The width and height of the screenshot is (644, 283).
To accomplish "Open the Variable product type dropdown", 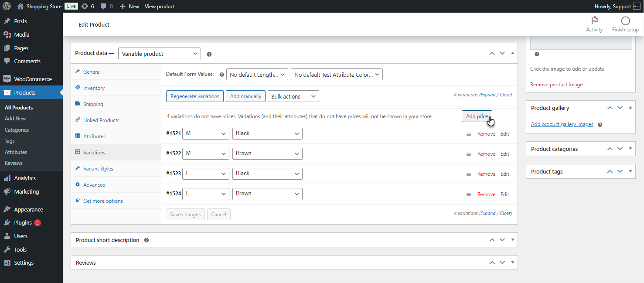I will point(160,54).
